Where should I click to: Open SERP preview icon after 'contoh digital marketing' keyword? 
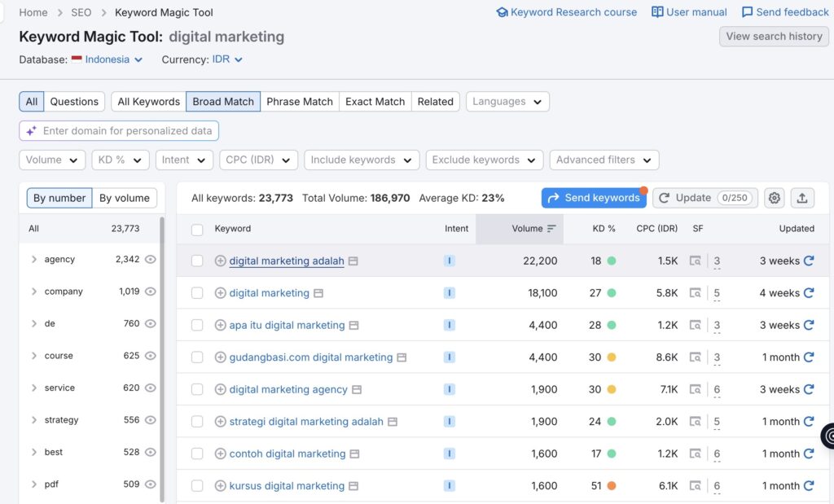pos(355,454)
